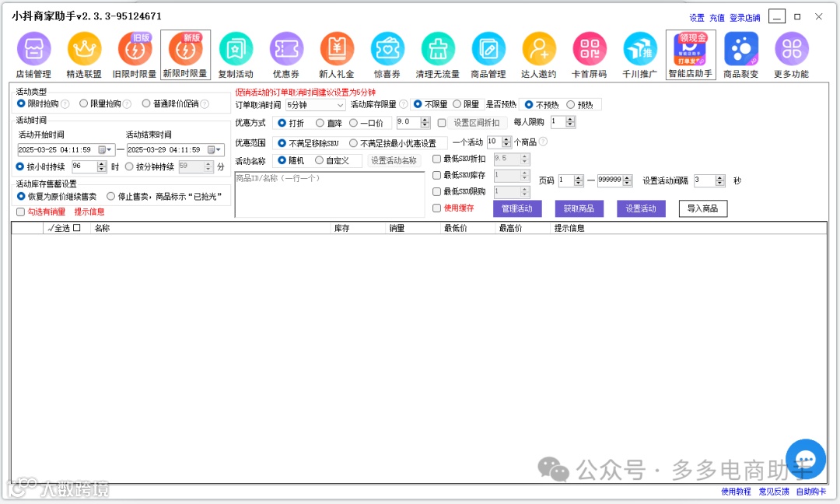Choose 自定义 activity name radio
This screenshot has width=840, height=504.
coord(320,160)
